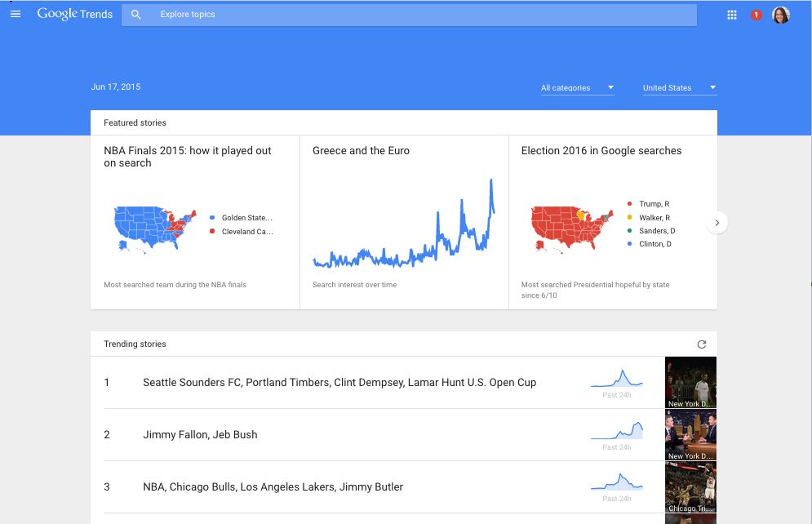
Task: Click the Jimmy Fallon Past 24h sparkline
Action: pyautogui.click(x=617, y=431)
